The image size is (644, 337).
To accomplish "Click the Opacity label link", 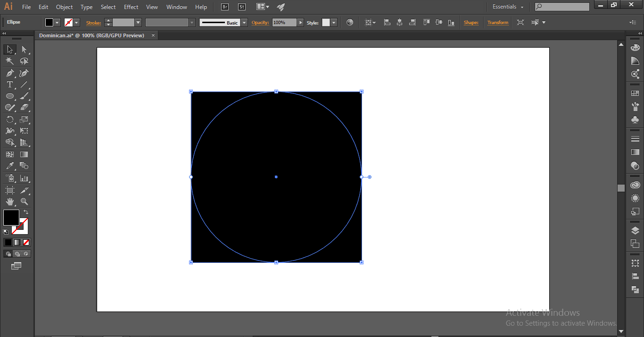I will (260, 23).
